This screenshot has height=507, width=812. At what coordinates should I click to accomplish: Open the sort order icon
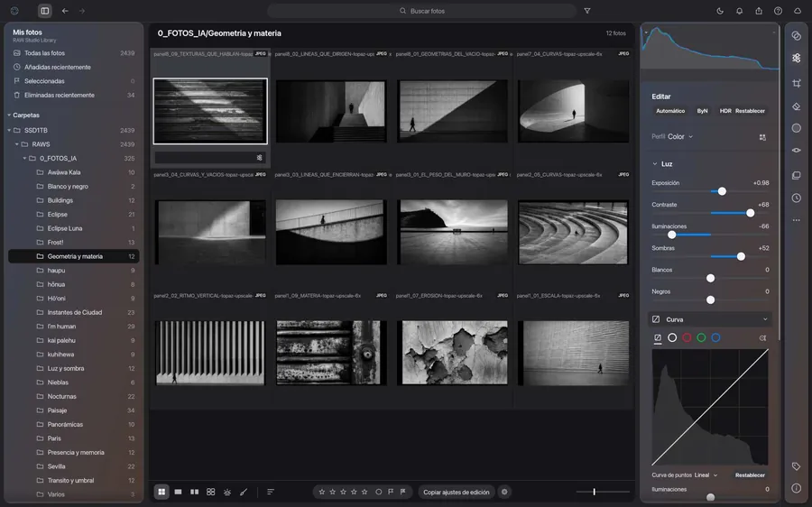271,492
